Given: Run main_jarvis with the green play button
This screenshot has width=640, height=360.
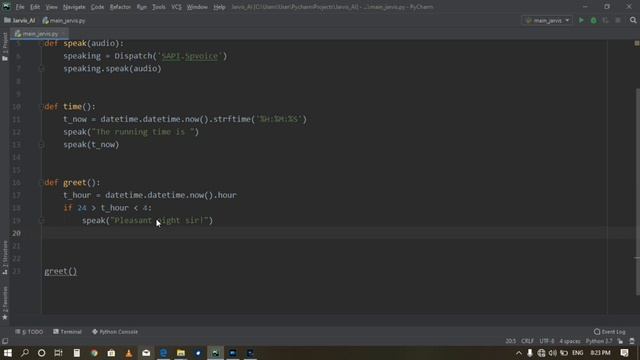Looking at the screenshot, I should pyautogui.click(x=581, y=20).
